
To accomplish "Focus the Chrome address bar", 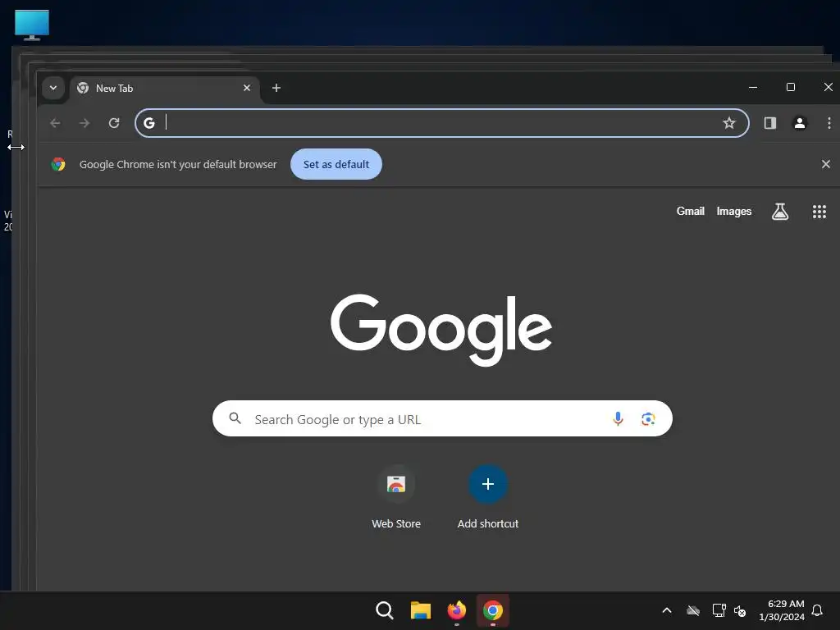I will click(442, 123).
